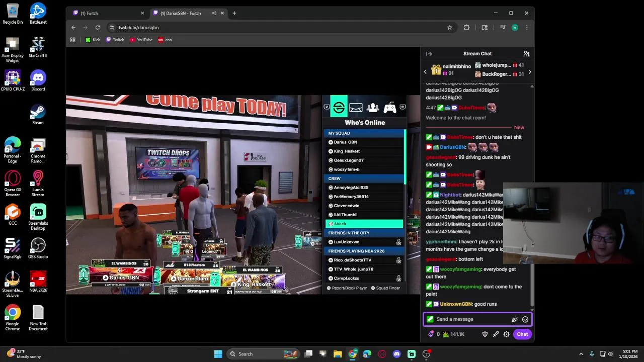This screenshot has height=362, width=644.
Task: Open Steam desktop icon
Action: pos(38,114)
